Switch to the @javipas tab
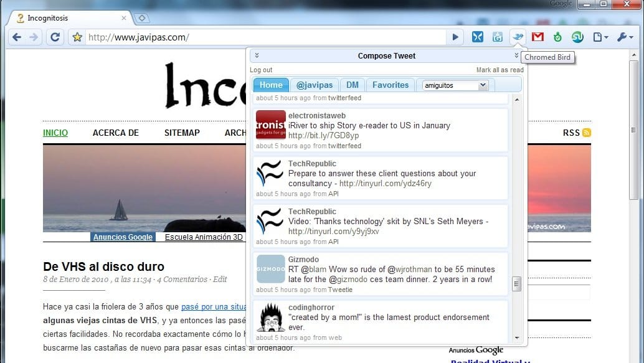 click(314, 85)
